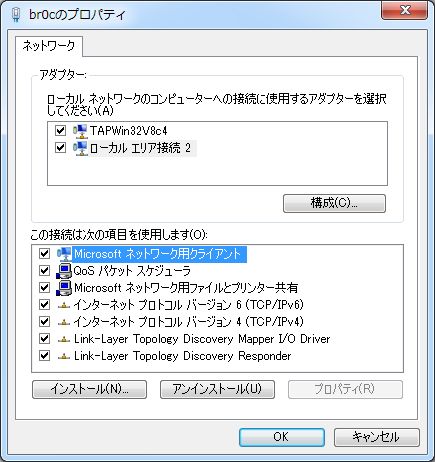The width and height of the screenshot is (435, 462).
Task: Switch to the ネットワーク tab
Action: pos(49,46)
